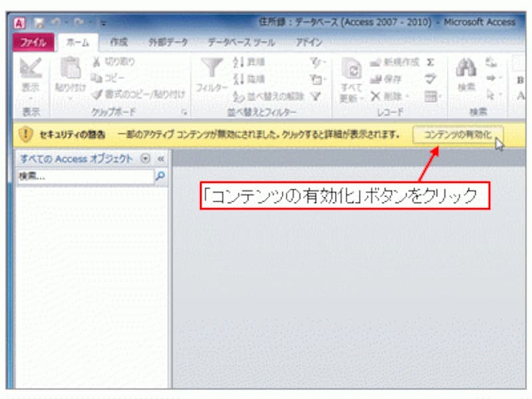This screenshot has height=399, width=532.
Task: Open the すべての Access オブジェクト pane menu
Action: click(x=145, y=158)
